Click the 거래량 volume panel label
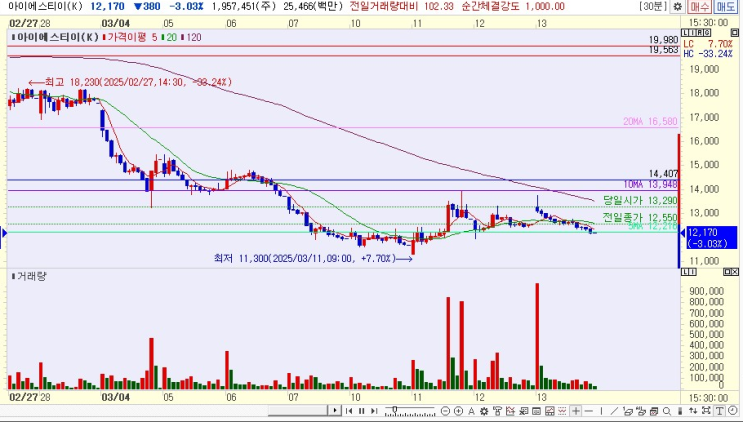The height and width of the screenshot is (422, 743). (x=31, y=276)
